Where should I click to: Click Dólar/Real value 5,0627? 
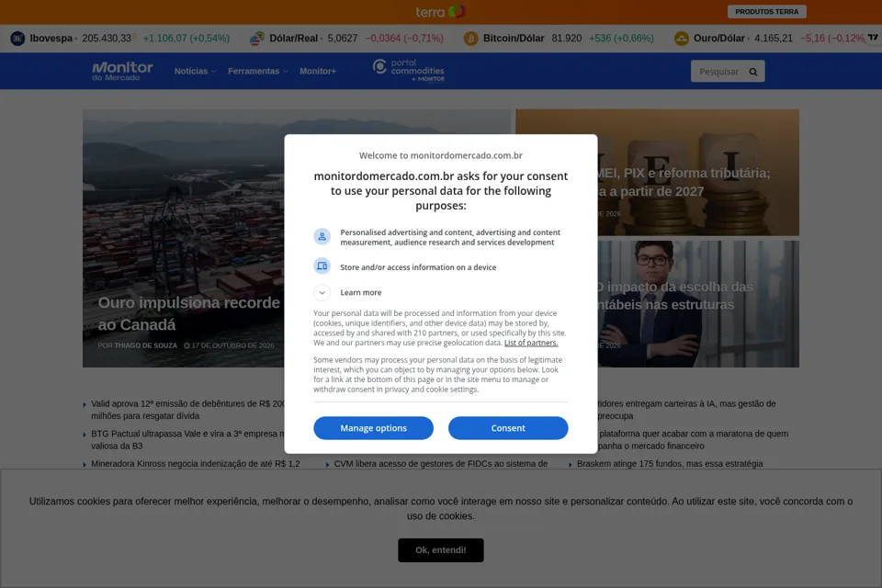[x=343, y=39]
